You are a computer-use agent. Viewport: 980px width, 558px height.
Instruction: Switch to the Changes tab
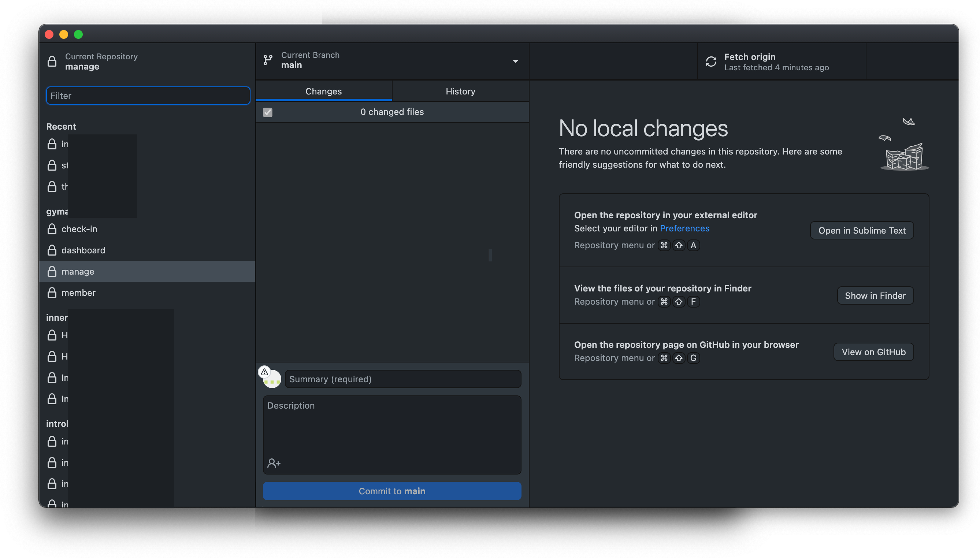pos(323,91)
